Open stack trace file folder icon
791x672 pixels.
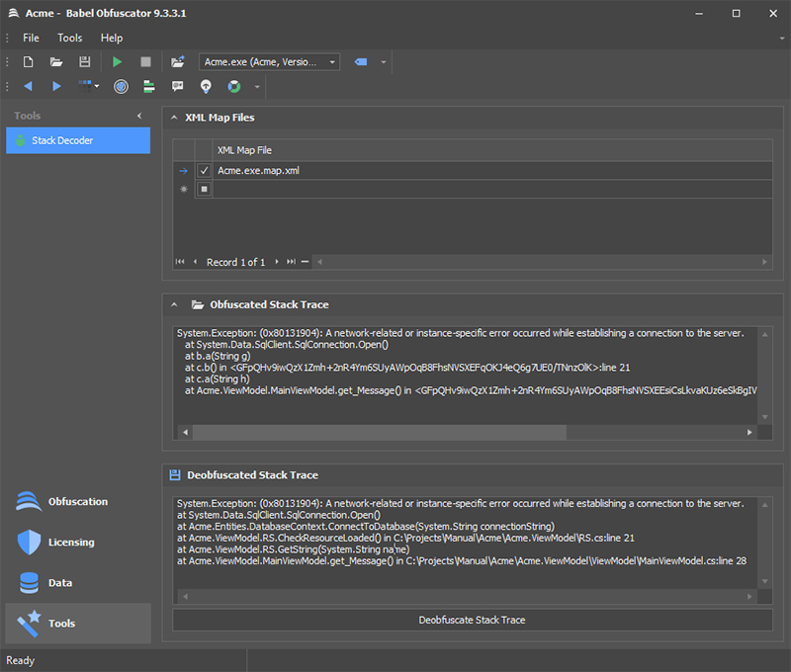click(197, 304)
